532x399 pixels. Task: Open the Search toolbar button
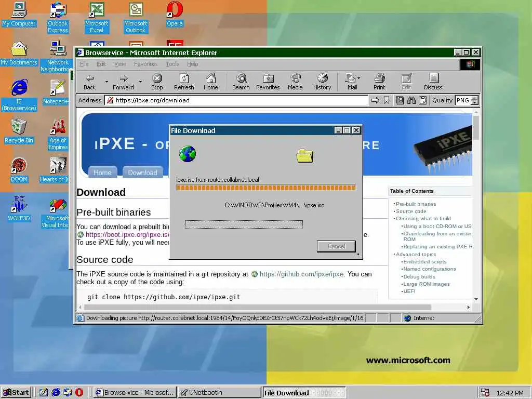coord(241,82)
